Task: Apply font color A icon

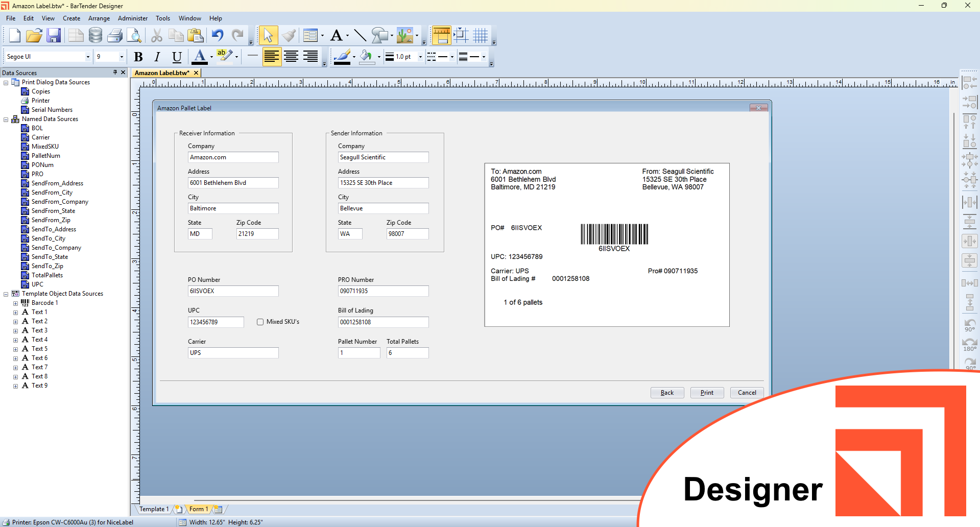Action: click(x=200, y=57)
